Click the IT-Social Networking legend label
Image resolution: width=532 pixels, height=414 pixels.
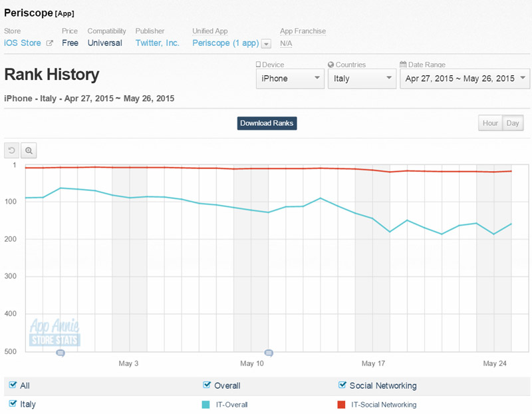(x=384, y=405)
